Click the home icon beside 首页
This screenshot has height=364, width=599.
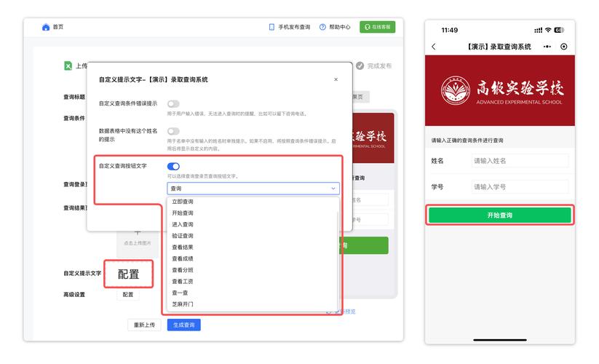point(46,27)
